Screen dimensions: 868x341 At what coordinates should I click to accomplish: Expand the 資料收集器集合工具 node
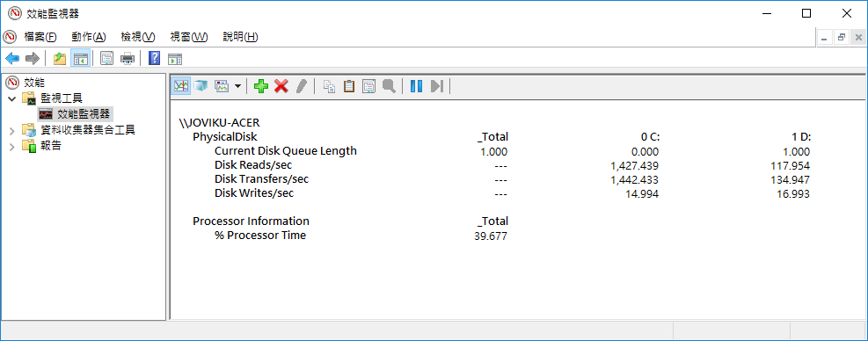pos(12,131)
